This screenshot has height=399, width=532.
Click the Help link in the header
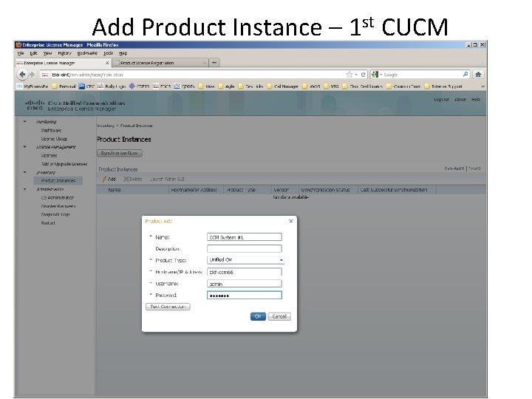(476, 100)
